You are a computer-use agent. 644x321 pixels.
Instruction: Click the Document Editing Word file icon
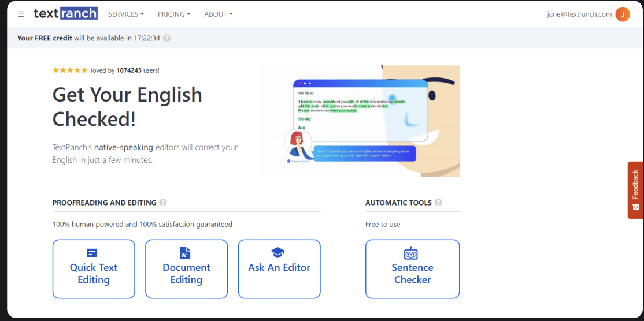(x=185, y=252)
